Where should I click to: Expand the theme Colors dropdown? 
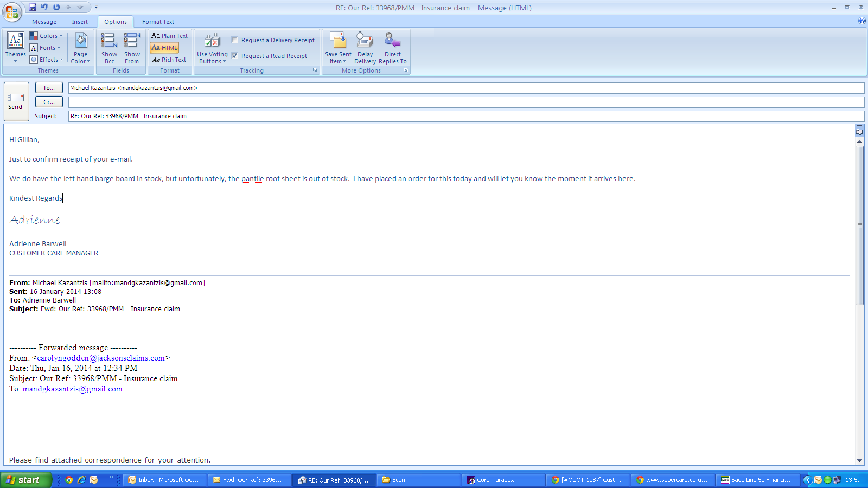tap(46, 36)
